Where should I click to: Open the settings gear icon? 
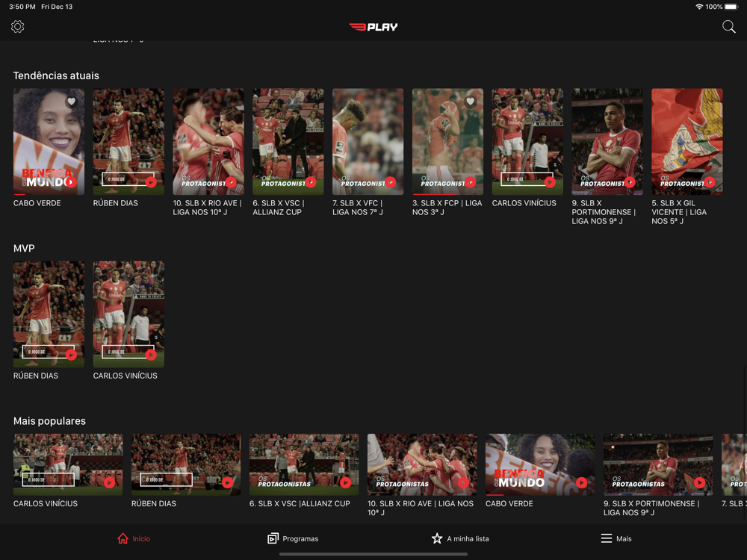coord(18,27)
